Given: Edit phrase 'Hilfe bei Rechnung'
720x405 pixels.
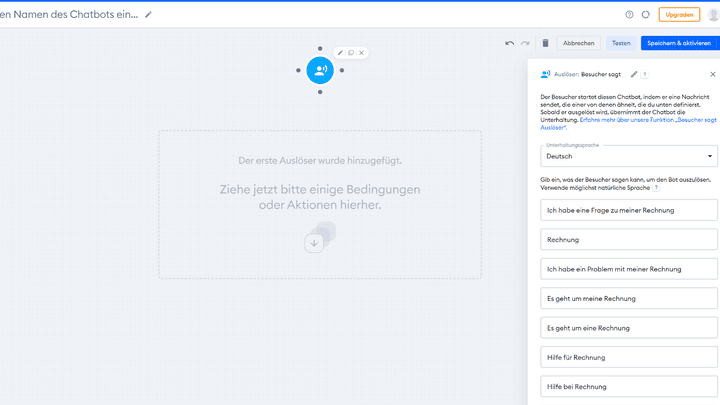Looking at the screenshot, I should (629, 387).
